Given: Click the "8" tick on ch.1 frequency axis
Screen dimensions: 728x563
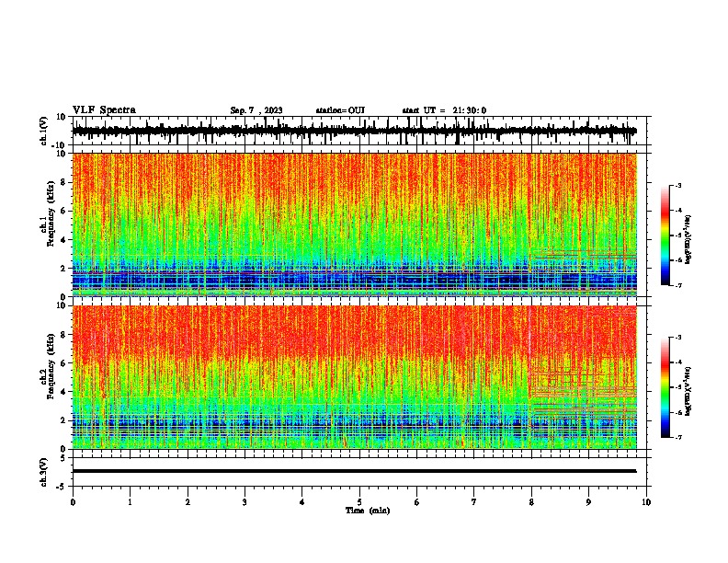Looking at the screenshot, I should (63, 182).
